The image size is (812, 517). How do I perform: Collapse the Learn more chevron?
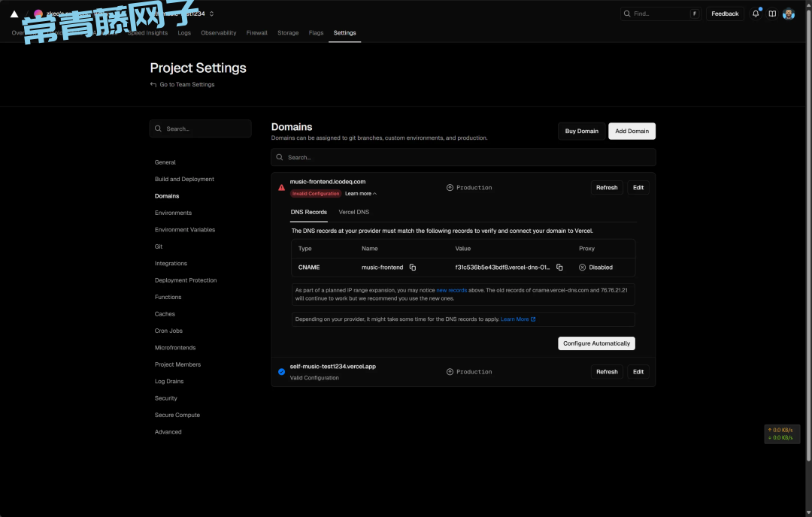point(374,194)
